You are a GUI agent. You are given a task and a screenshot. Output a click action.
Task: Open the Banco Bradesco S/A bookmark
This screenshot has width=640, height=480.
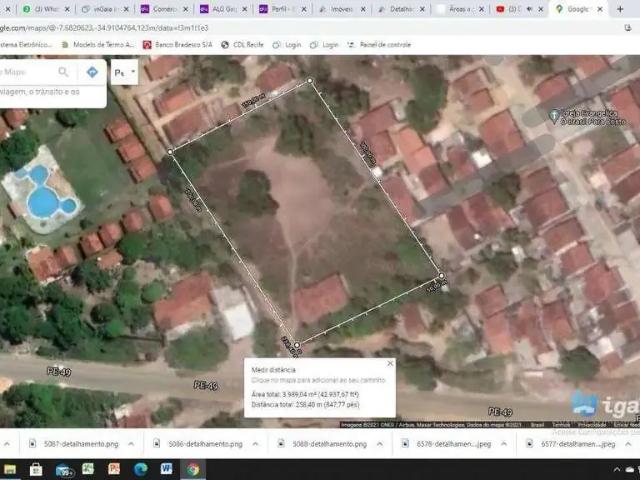pyautogui.click(x=182, y=45)
